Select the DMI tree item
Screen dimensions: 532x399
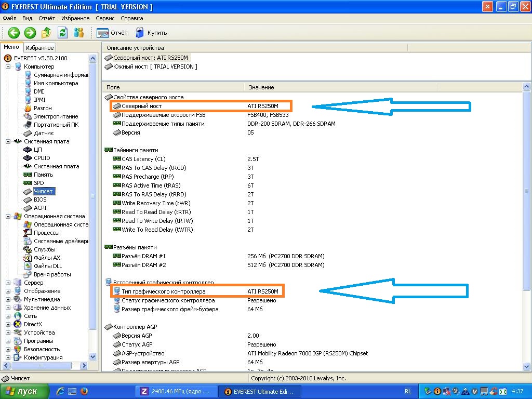(38, 91)
